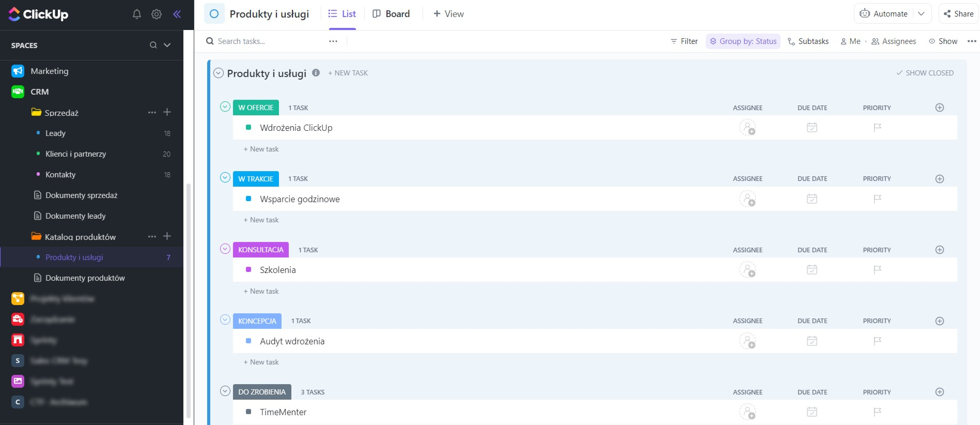The width and height of the screenshot is (980, 425).
Task: Assign someone to Wsparcie godzinowe
Action: (748, 199)
